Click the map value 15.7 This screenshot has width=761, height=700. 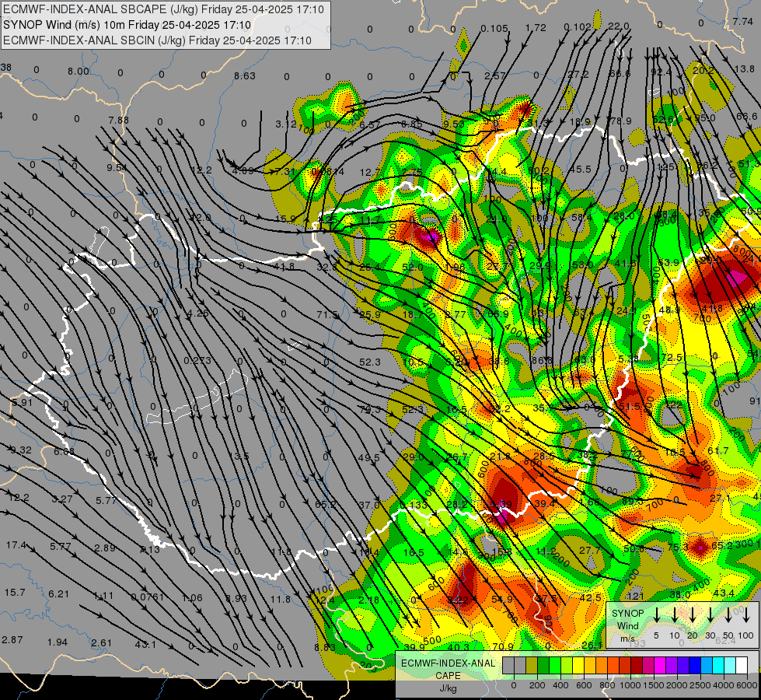coord(15,593)
